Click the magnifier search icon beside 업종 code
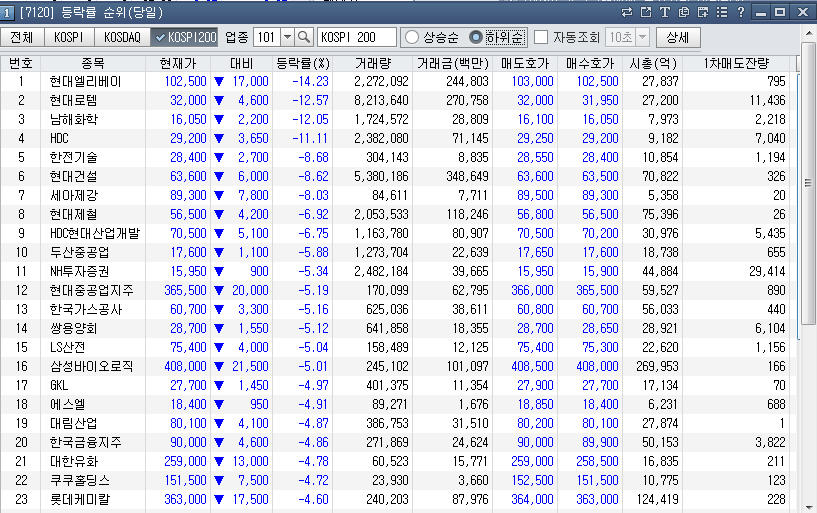 pyautogui.click(x=304, y=37)
